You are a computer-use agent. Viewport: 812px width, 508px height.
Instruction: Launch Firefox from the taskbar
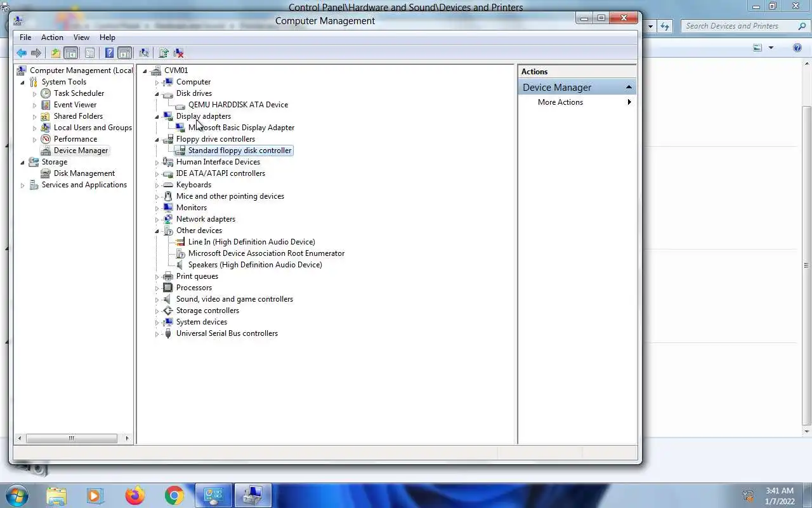point(134,495)
